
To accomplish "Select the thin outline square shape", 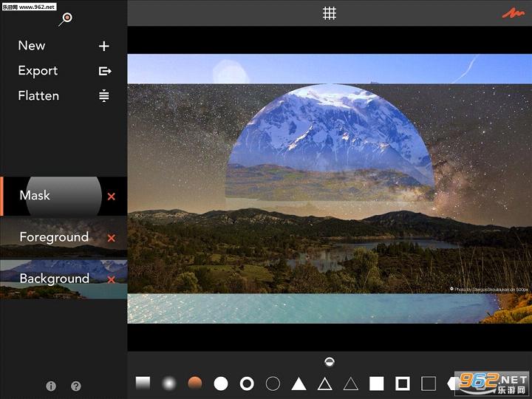I will [429, 383].
